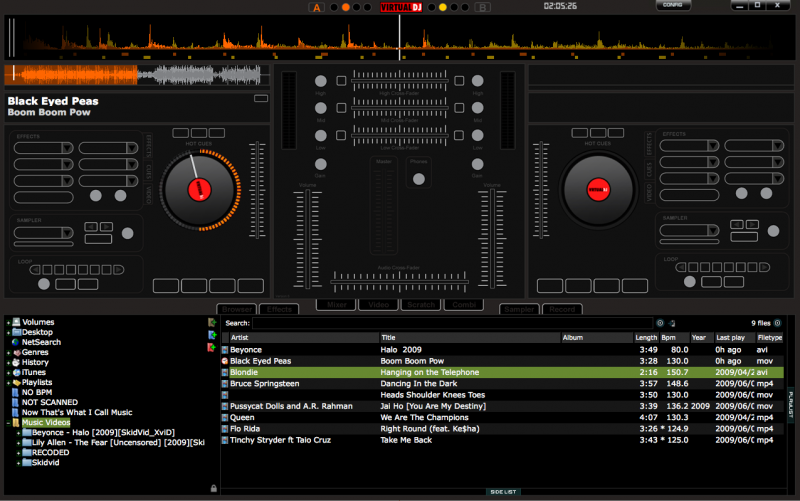Click the Playlists tag icon
Viewport: 800px width, 501px height.
click(x=17, y=383)
